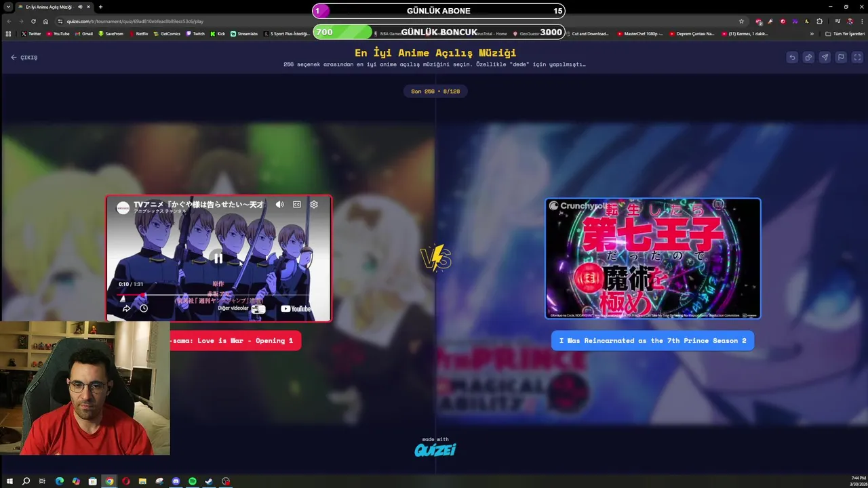Open Steam from taskbar
This screenshot has width=868, height=488.
(209, 481)
